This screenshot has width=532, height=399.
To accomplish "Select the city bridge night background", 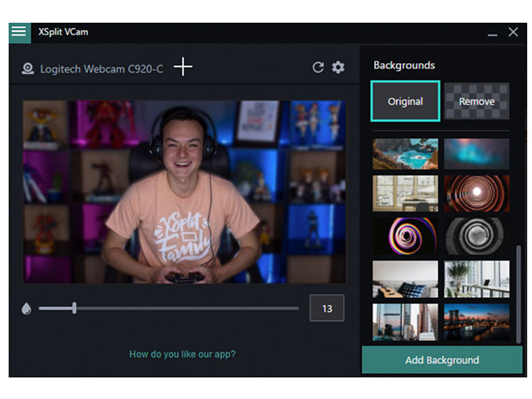I will tap(476, 322).
